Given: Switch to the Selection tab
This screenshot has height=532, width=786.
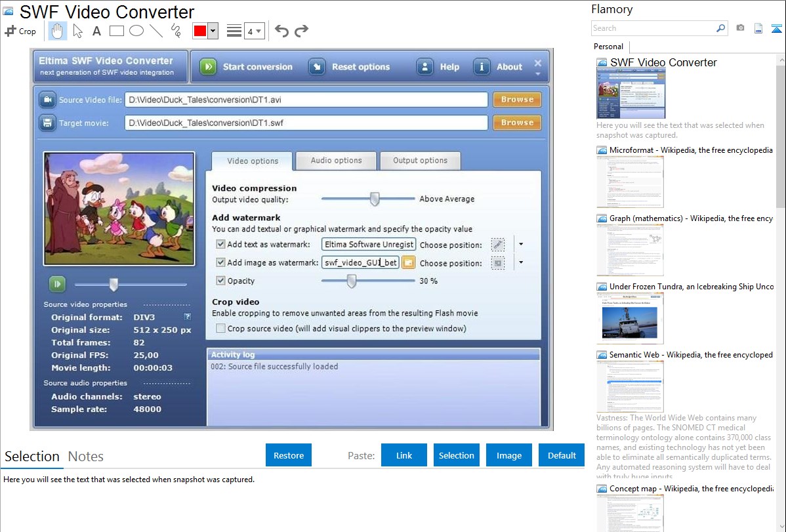Looking at the screenshot, I should click(x=32, y=457).
